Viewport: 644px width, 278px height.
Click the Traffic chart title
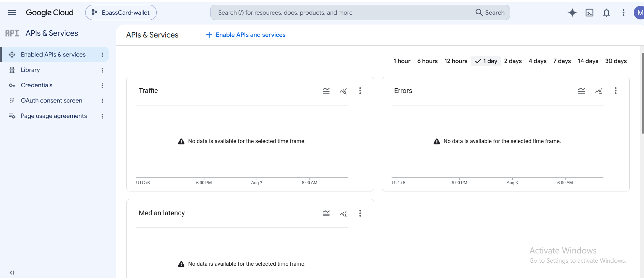148,91
